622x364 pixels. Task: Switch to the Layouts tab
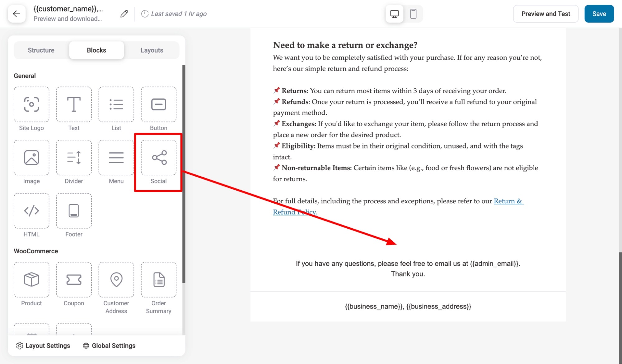coord(152,50)
